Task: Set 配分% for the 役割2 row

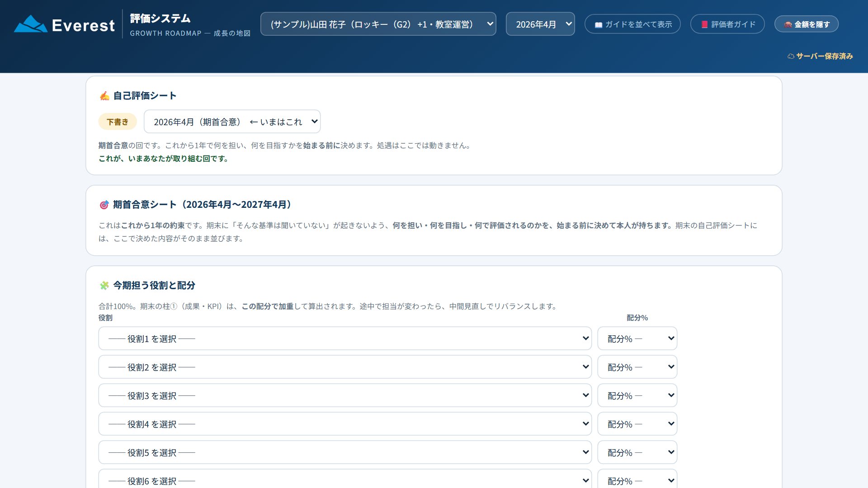Action: [x=637, y=367]
